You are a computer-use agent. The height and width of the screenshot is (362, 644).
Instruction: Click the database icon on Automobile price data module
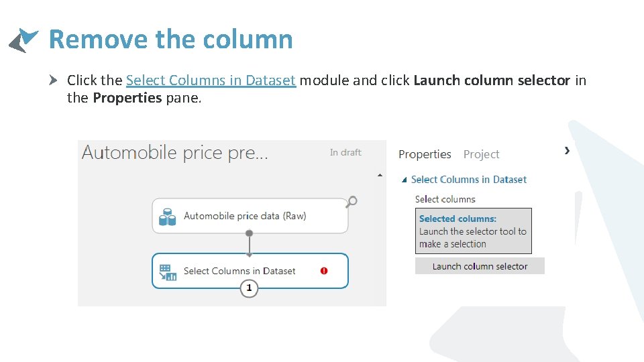point(167,217)
